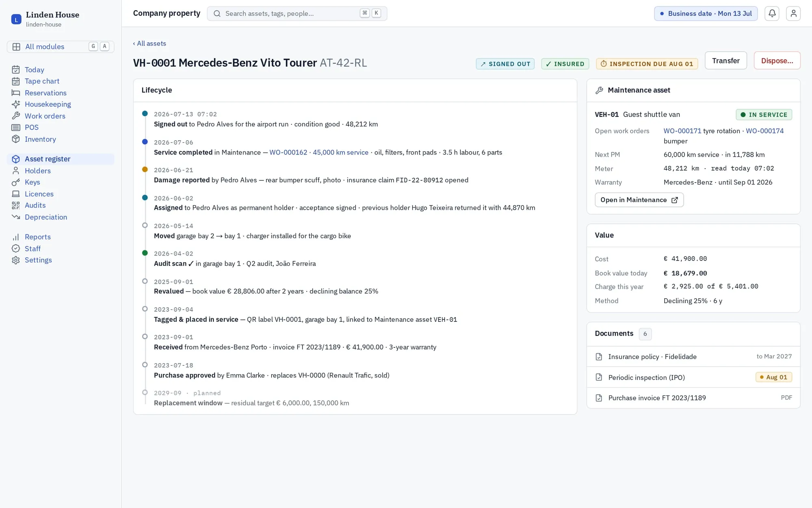Go back via All assets link
This screenshot has width=812, height=508.
pyautogui.click(x=149, y=43)
